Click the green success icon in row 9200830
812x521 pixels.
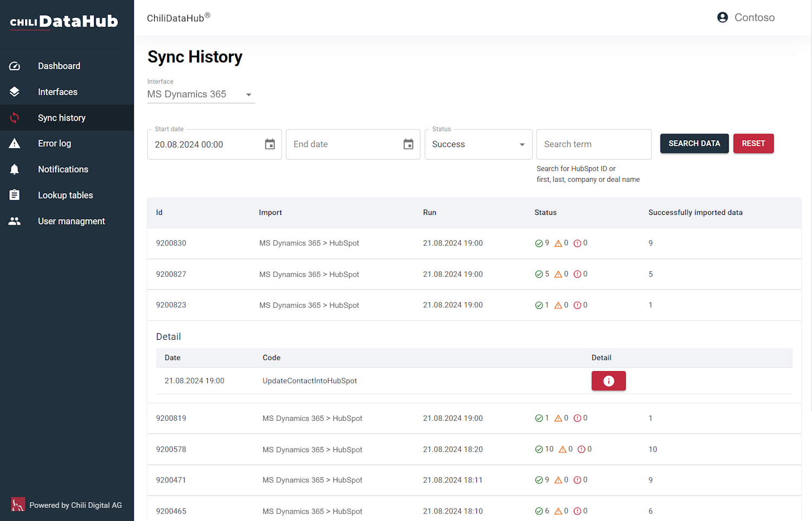pyautogui.click(x=539, y=243)
